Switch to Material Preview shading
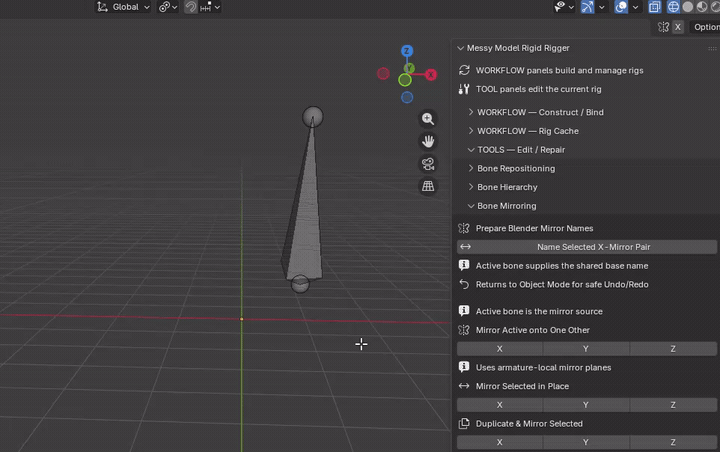 [x=702, y=7]
